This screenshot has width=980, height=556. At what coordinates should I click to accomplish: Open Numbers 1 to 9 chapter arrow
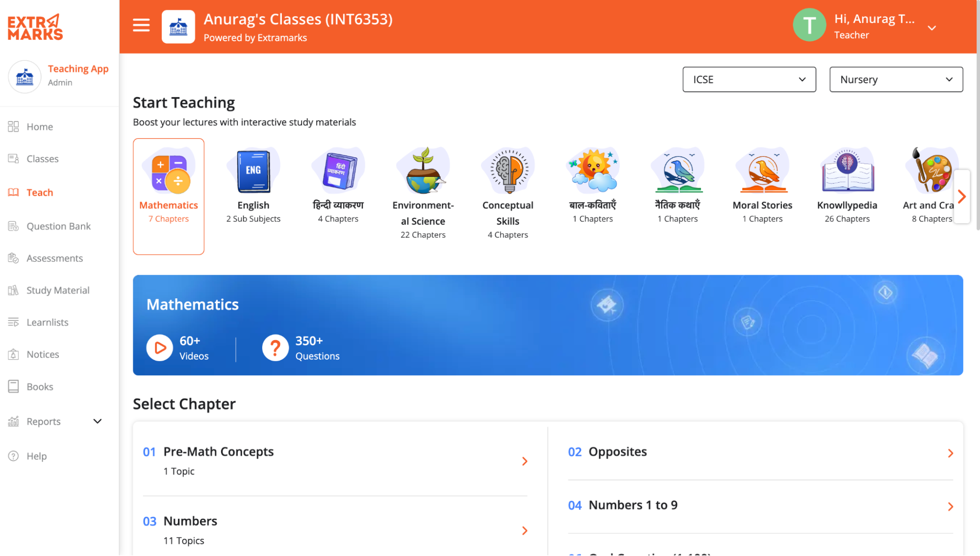950,507
